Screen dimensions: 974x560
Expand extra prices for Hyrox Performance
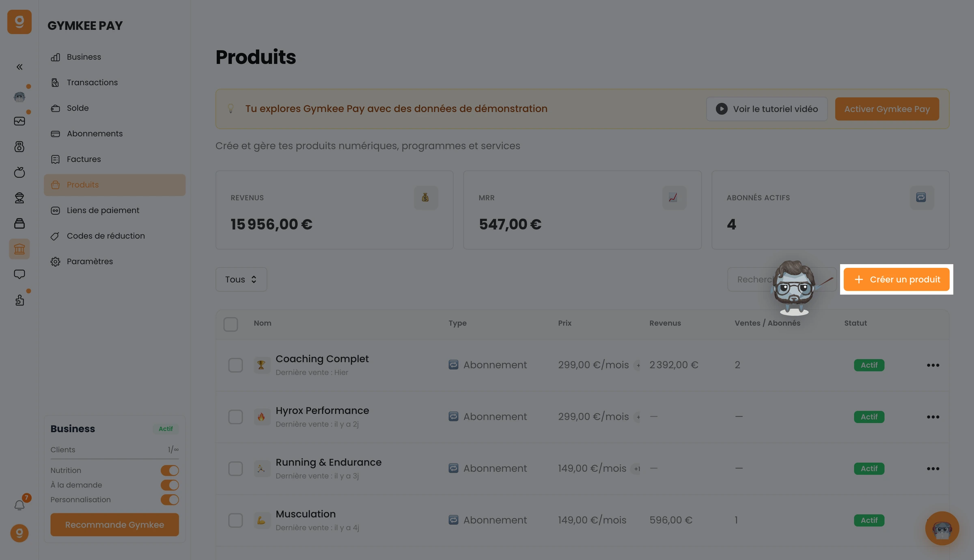pyautogui.click(x=638, y=417)
